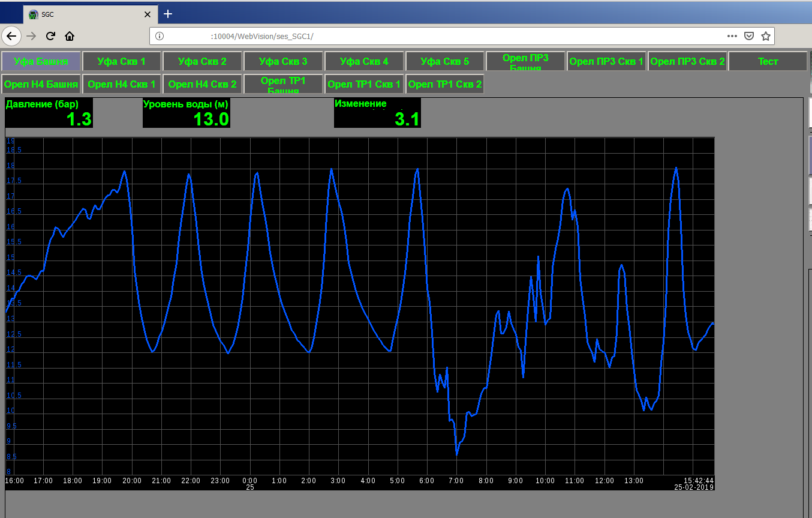Click the Уровень воды (м) value display

point(186,113)
